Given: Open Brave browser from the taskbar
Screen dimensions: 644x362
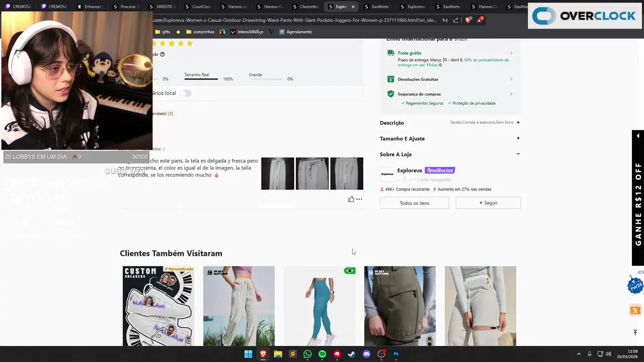Looking at the screenshot, I should (263, 354).
